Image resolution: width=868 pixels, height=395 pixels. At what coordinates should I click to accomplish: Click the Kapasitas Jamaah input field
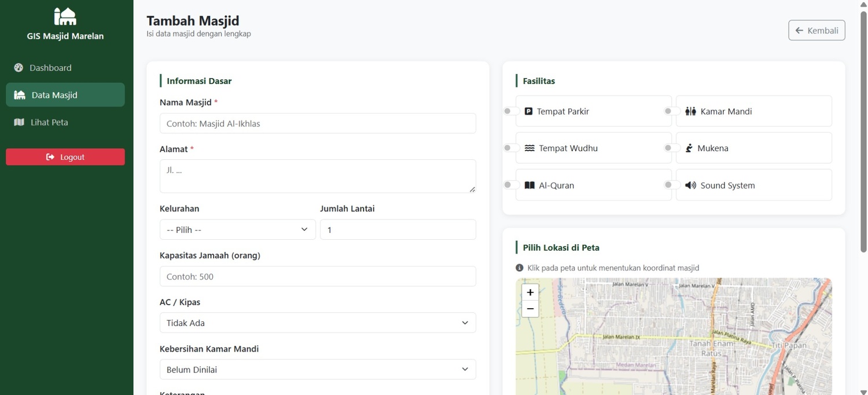318,276
